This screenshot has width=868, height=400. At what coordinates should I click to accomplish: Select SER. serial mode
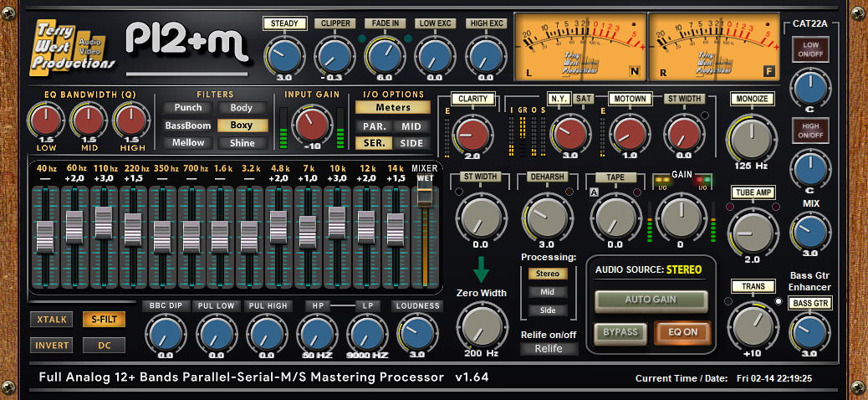[375, 143]
